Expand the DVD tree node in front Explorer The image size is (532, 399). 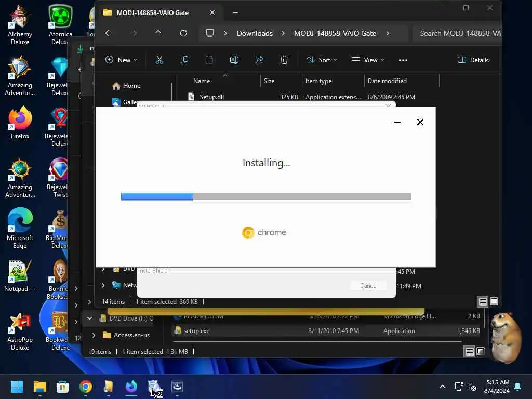point(103,269)
